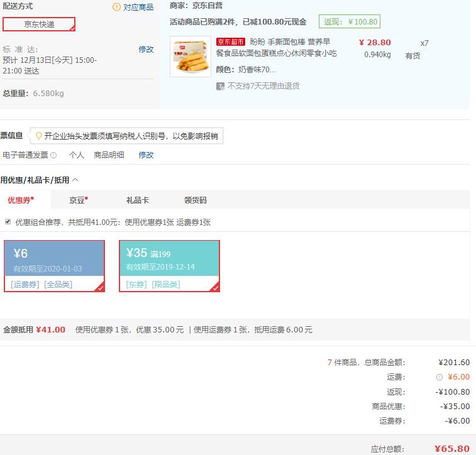Click the 金额抵用 ¥41.00 amount
The width and height of the screenshot is (476, 455).
(x=50, y=330)
